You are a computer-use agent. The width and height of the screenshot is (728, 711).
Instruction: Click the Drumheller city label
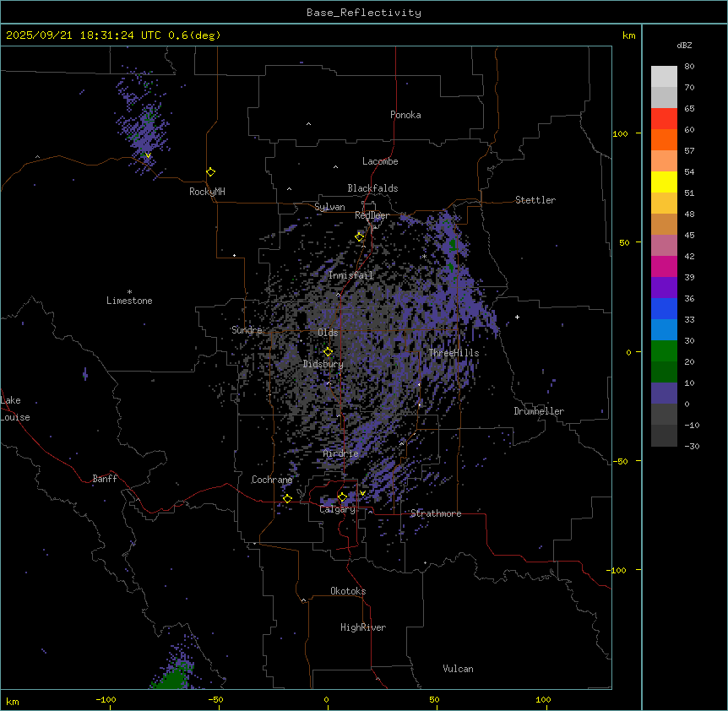pos(539,411)
